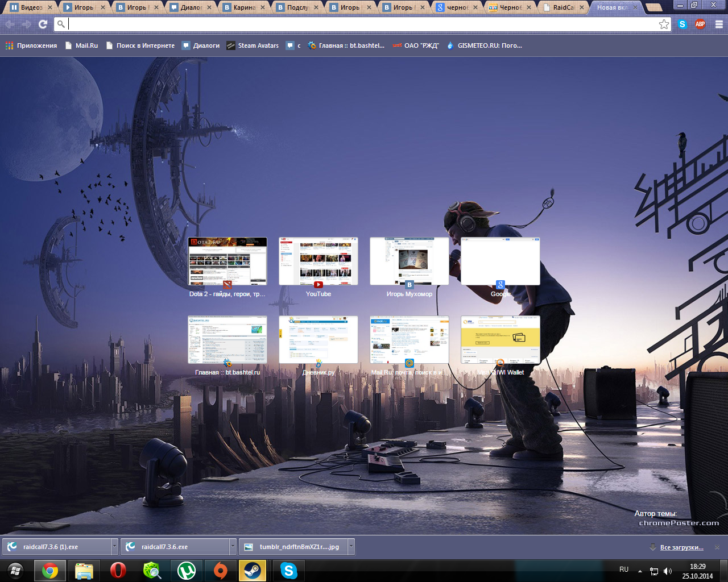Image resolution: width=728 pixels, height=582 pixels.
Task: Open the chromePoster.com theme author link
Action: (x=679, y=523)
